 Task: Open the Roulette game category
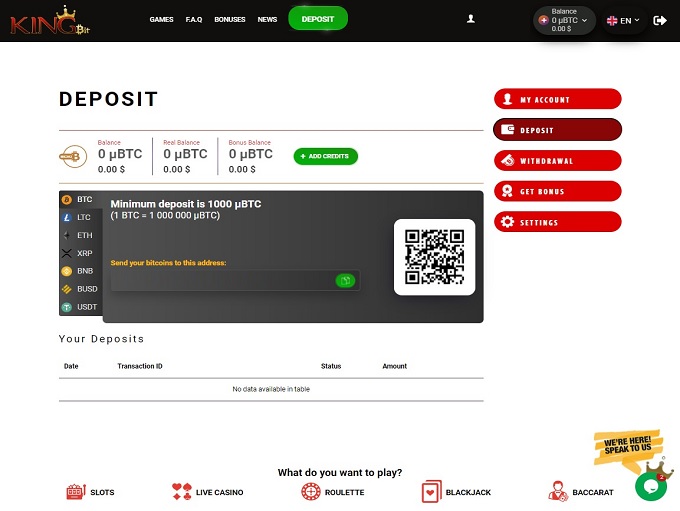point(332,492)
